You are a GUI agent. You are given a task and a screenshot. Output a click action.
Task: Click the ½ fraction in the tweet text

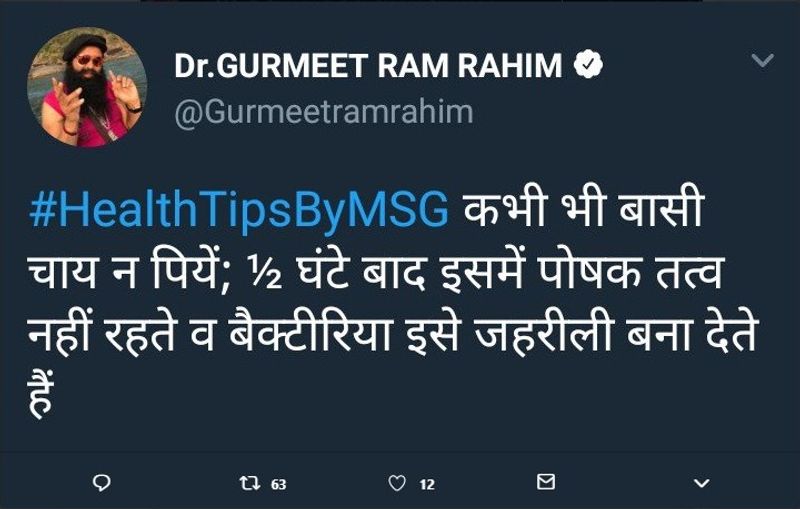[x=265, y=274]
